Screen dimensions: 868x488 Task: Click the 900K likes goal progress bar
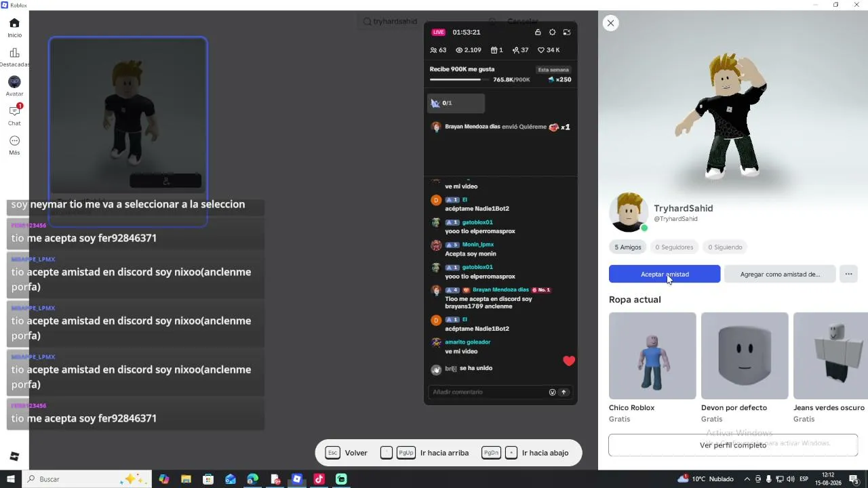(x=460, y=79)
